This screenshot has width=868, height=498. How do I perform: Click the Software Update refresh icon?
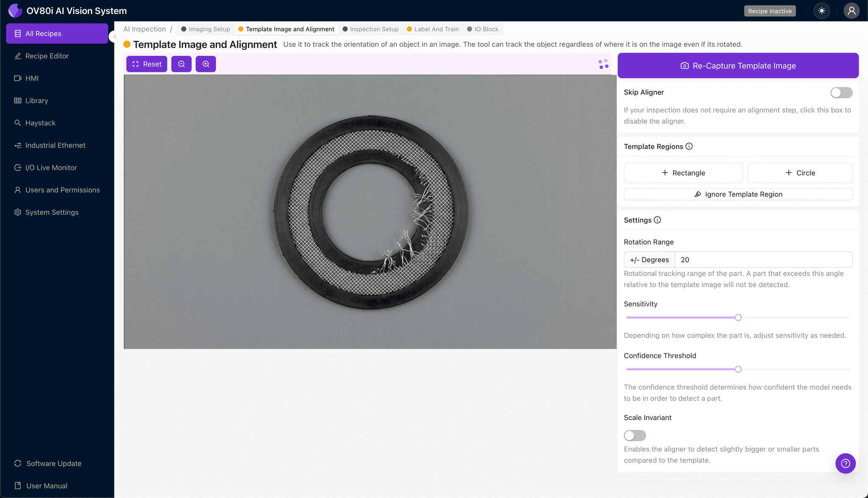18,463
